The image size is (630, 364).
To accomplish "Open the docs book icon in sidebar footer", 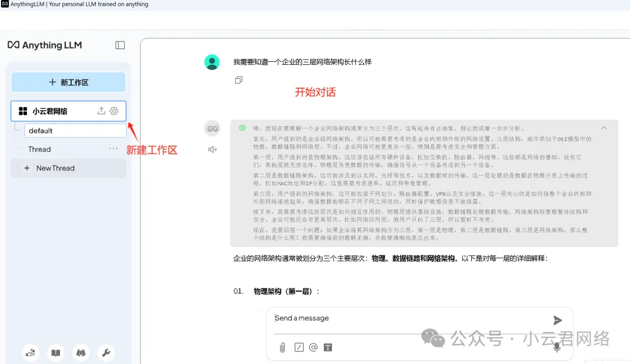I will tap(55, 352).
